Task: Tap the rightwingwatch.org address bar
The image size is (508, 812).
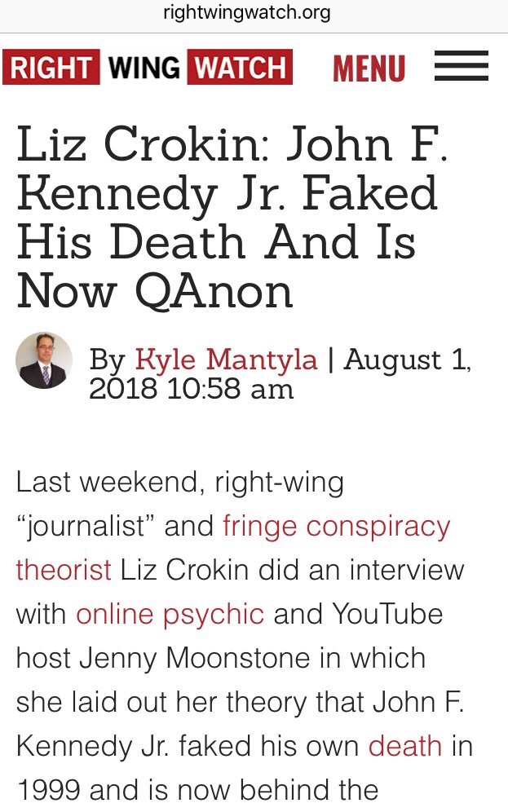Action: tap(254, 14)
